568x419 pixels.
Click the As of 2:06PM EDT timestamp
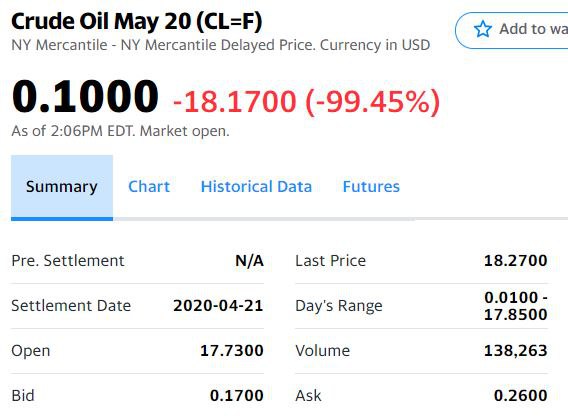click(x=120, y=131)
